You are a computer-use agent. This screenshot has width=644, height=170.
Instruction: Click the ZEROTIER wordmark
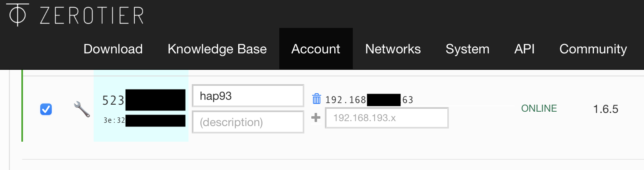tap(92, 16)
